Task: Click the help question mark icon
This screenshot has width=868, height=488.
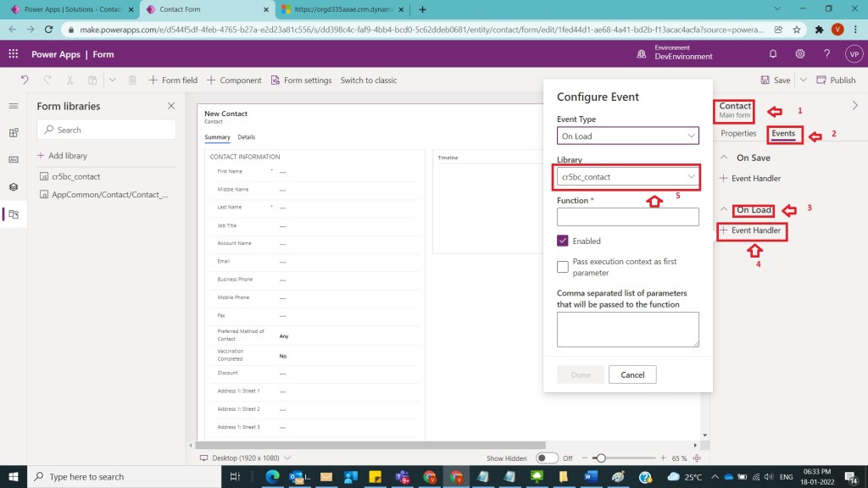Action: click(826, 54)
